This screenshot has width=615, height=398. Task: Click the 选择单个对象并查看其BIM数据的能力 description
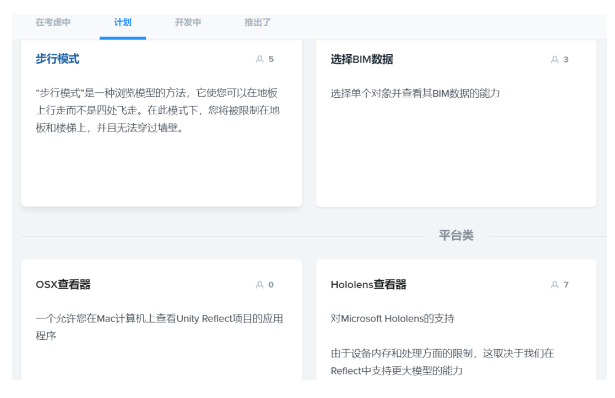(x=415, y=93)
